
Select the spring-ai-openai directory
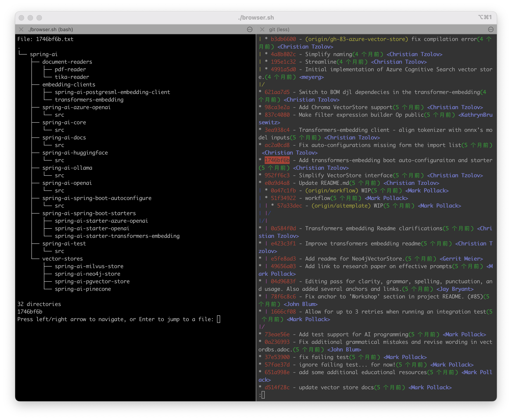point(67,183)
